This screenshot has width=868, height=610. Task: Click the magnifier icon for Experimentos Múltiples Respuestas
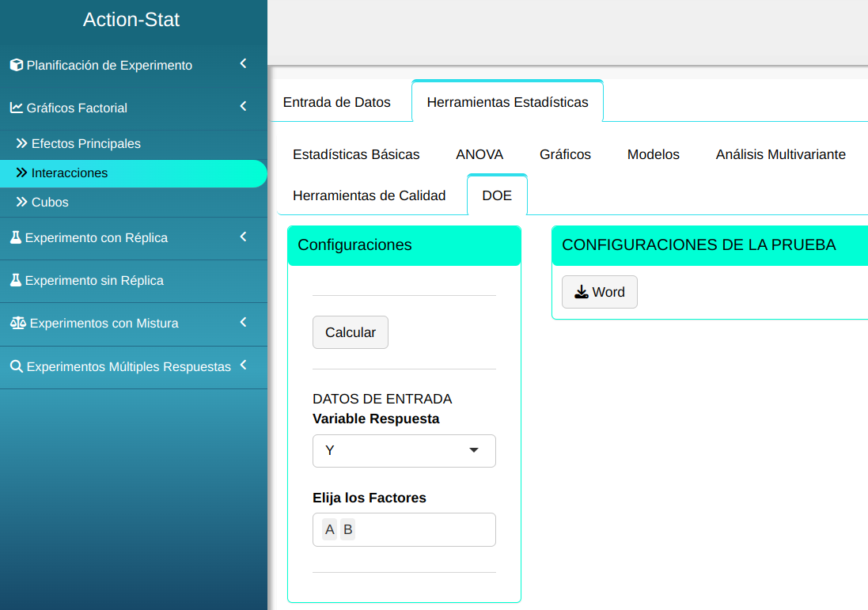point(16,366)
